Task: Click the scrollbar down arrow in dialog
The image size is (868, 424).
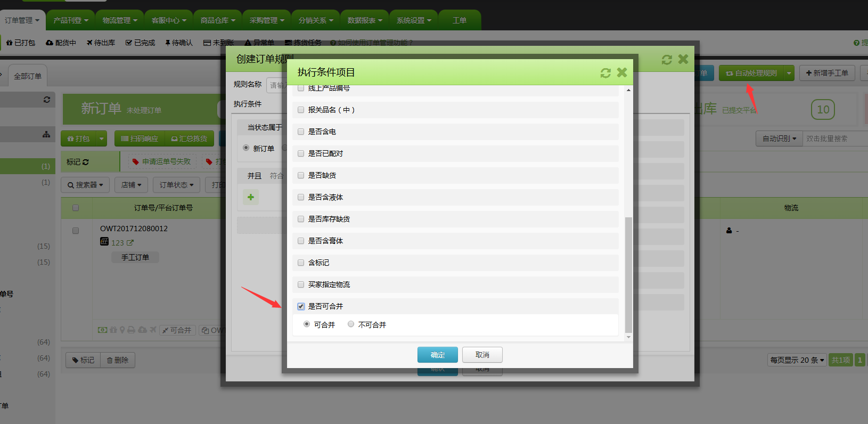Action: point(628,337)
